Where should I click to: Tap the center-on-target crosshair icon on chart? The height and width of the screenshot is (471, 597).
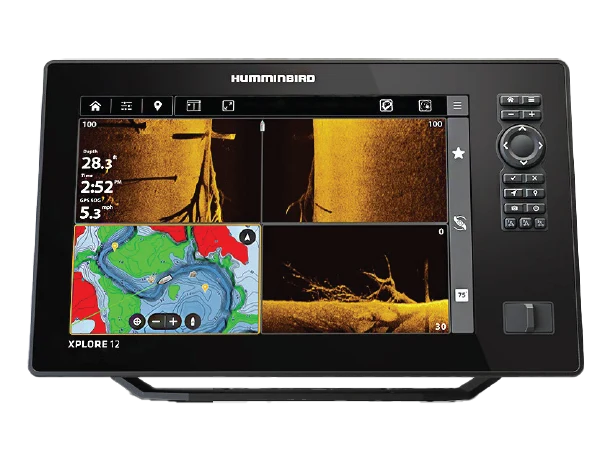(137, 322)
